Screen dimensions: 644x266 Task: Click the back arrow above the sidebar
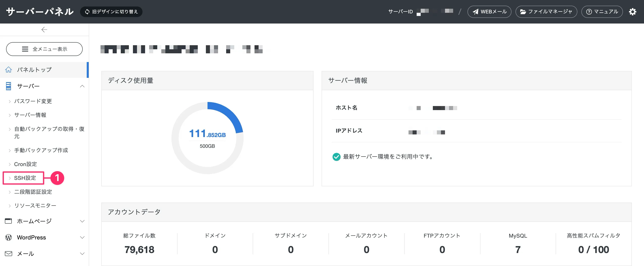(x=44, y=30)
